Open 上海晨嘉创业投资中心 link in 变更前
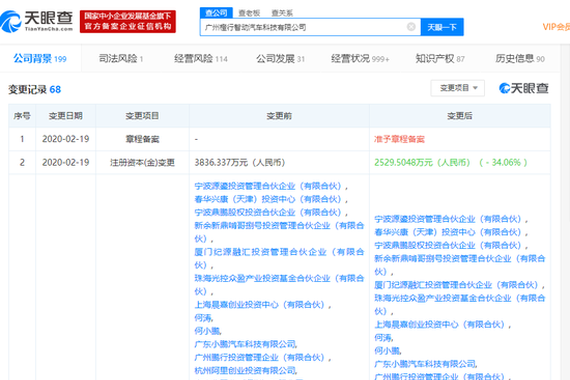This screenshot has width=570, height=380. (260, 305)
